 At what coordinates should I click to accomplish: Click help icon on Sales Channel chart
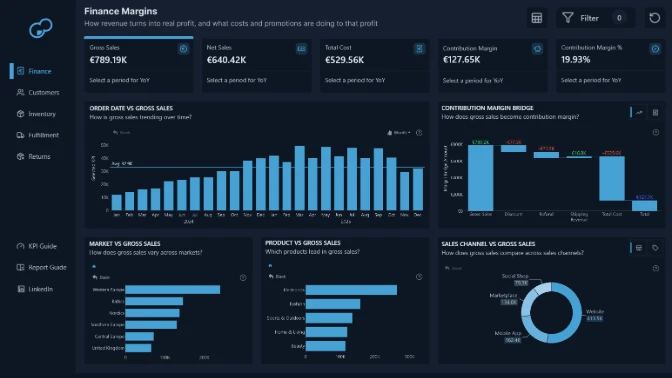tap(656, 268)
